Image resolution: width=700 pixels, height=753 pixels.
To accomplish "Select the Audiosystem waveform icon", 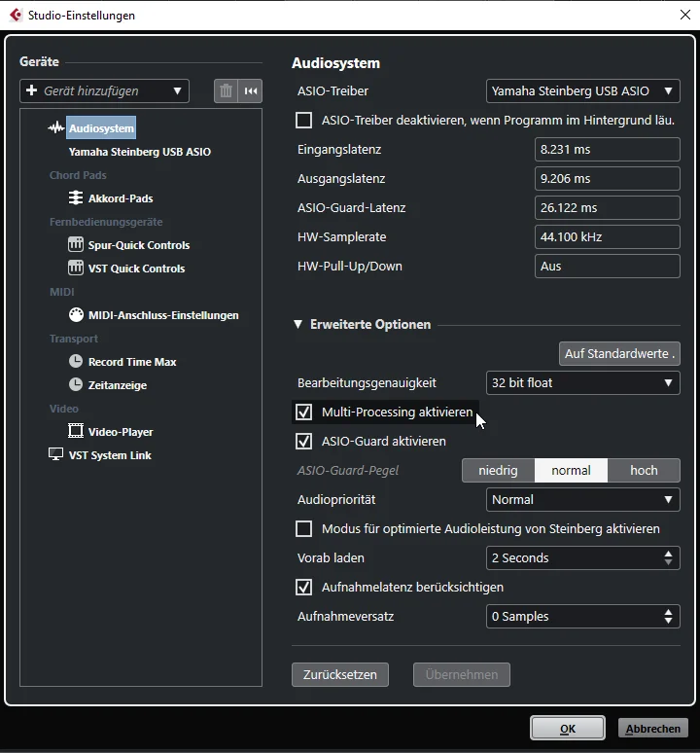I will point(56,128).
